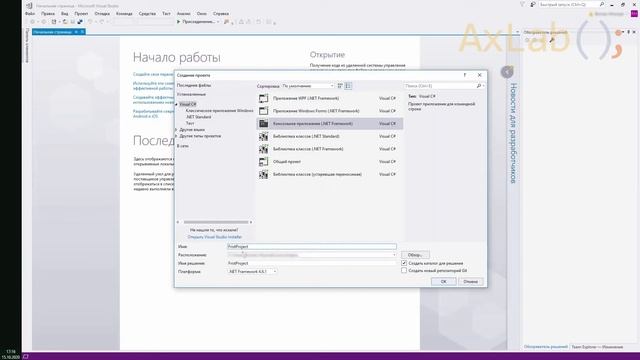Image resolution: width=640 pixels, height=360 pixels.
Task: Open View (Вид) menu
Action: tap(64, 13)
